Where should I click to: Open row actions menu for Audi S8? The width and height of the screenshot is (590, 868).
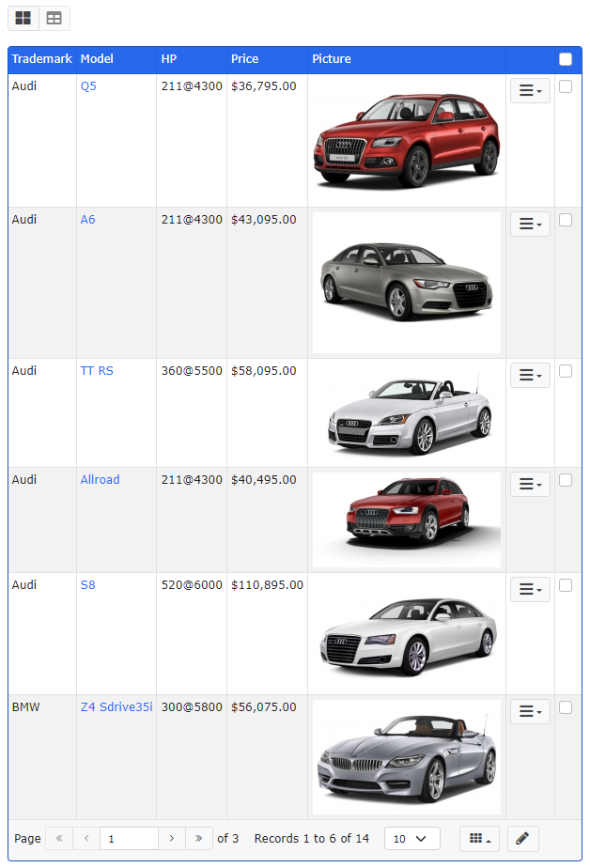point(530,590)
